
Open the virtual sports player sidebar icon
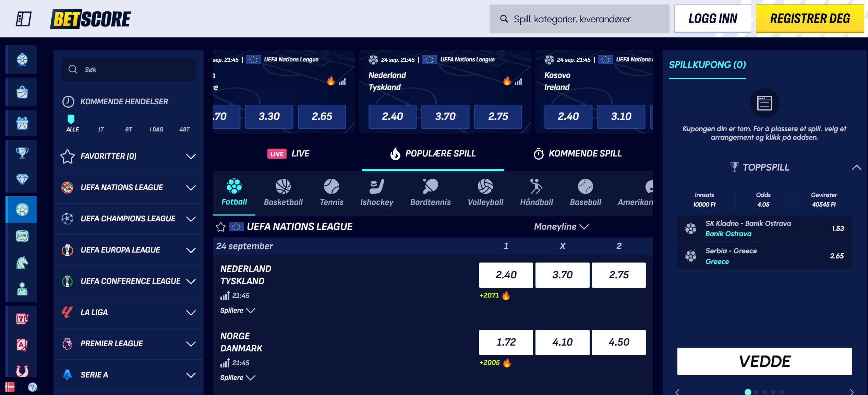click(22, 289)
